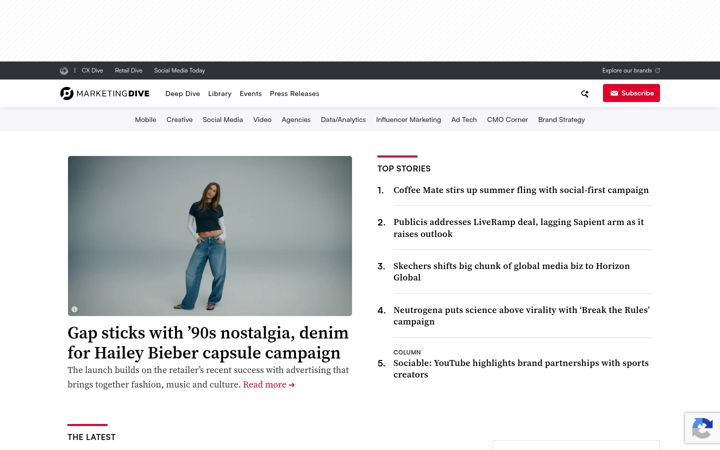The height and width of the screenshot is (450, 720).
Task: Open Press Releases in main navigation
Action: click(294, 94)
